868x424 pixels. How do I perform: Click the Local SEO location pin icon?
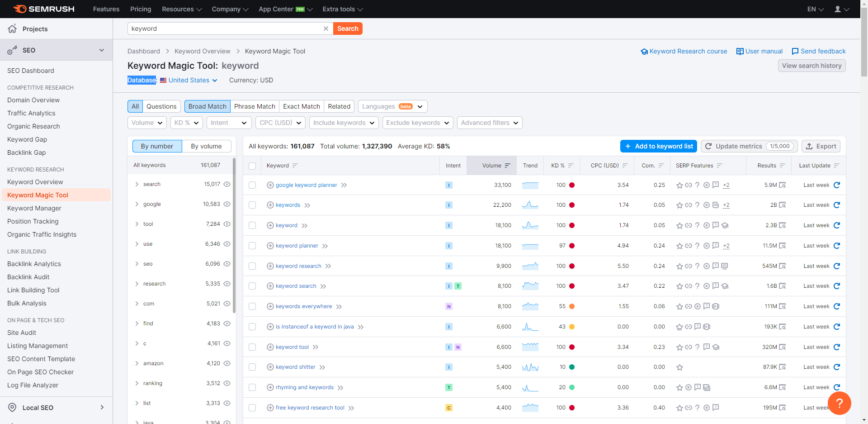point(12,407)
